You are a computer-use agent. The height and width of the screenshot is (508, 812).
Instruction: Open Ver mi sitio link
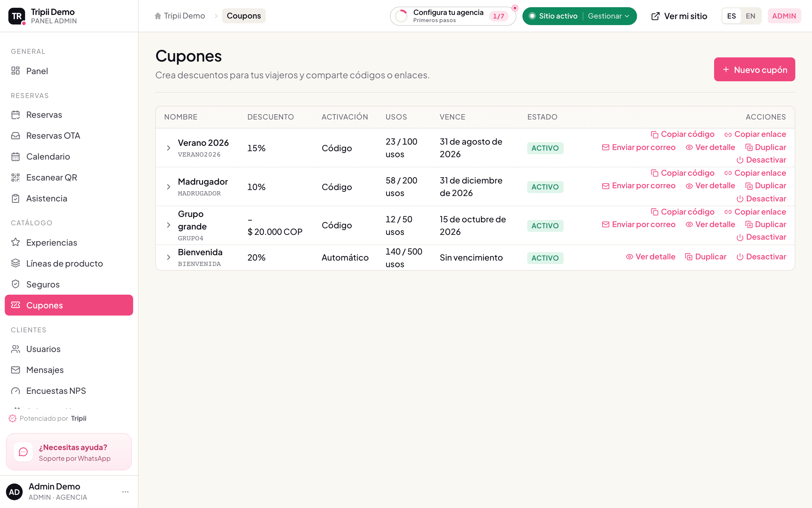[679, 16]
